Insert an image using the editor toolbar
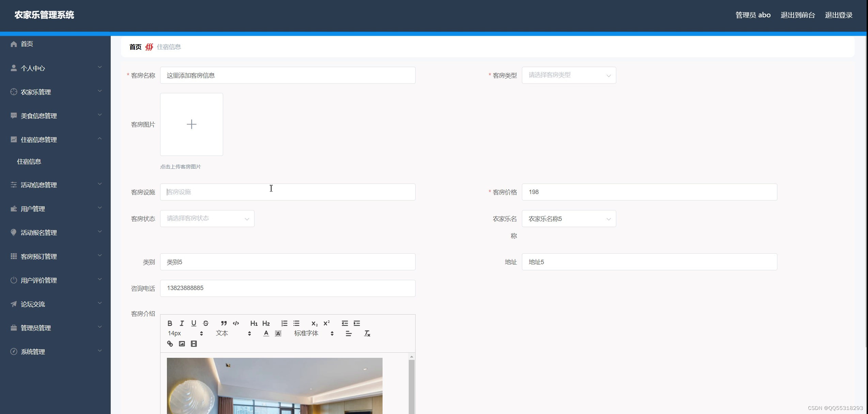The height and width of the screenshot is (414, 868). click(182, 344)
